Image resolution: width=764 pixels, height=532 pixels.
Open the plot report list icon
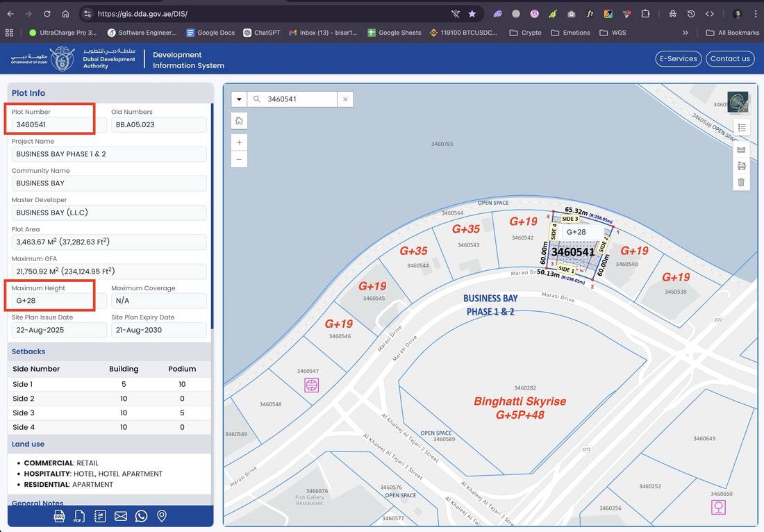point(100,516)
